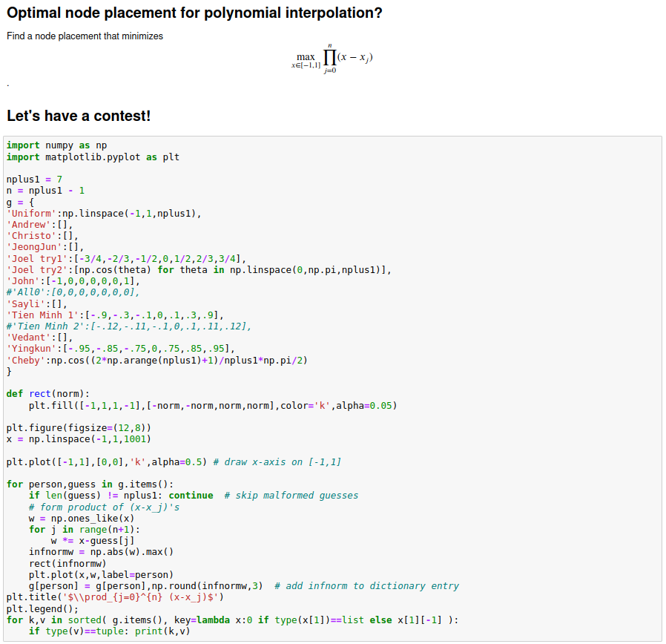Image resolution: width=666 pixels, height=644 pixels.
Task: Click the 'Optimal node placement' heading
Action: (194, 13)
